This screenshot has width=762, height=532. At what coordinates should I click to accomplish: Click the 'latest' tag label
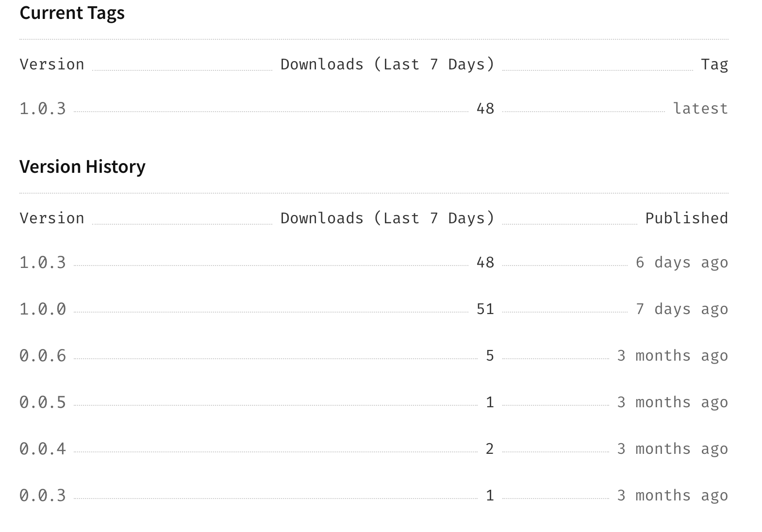tap(700, 108)
